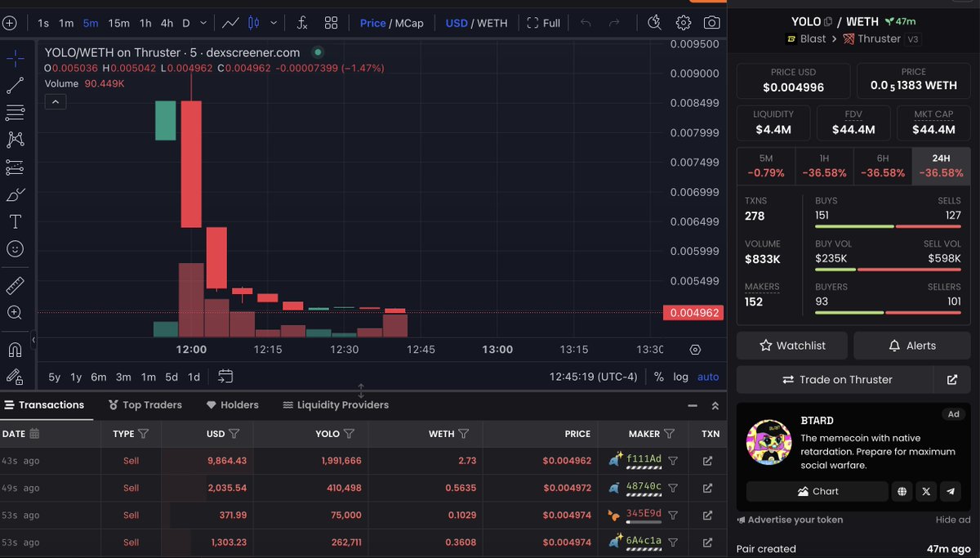Viewport: 980px width, 558px height.
Task: Select the text annotation tool
Action: pyautogui.click(x=15, y=221)
